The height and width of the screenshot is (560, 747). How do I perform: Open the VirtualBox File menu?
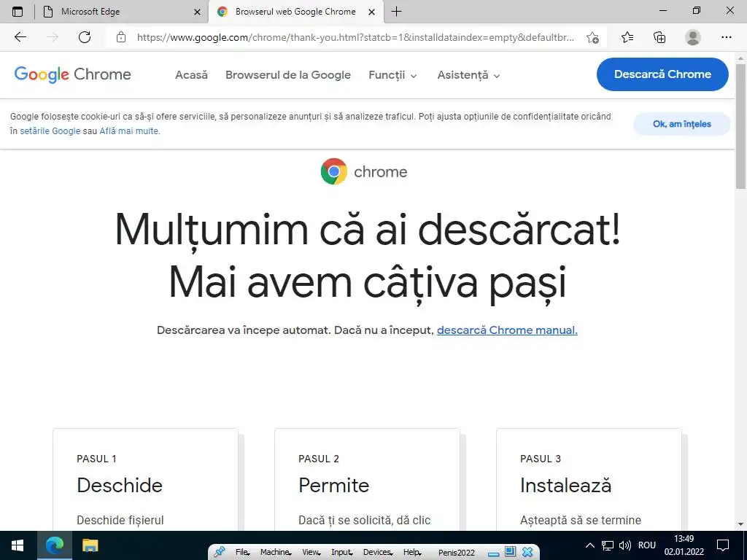242,553
